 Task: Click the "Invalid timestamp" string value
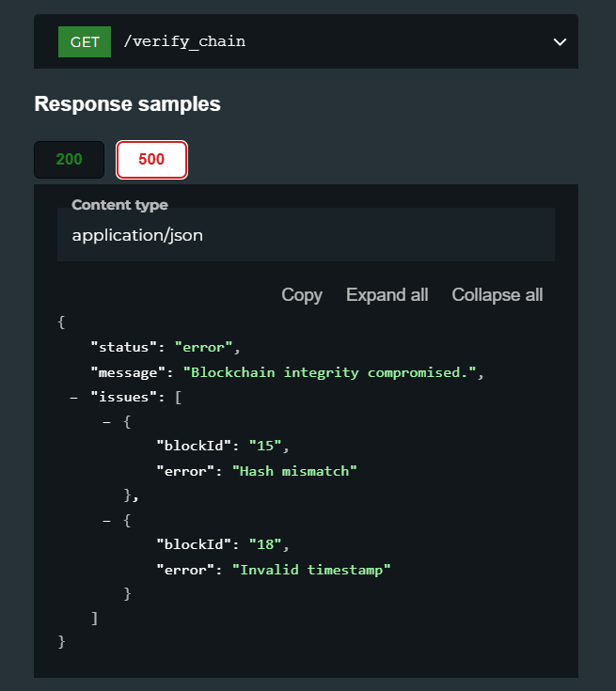(311, 570)
